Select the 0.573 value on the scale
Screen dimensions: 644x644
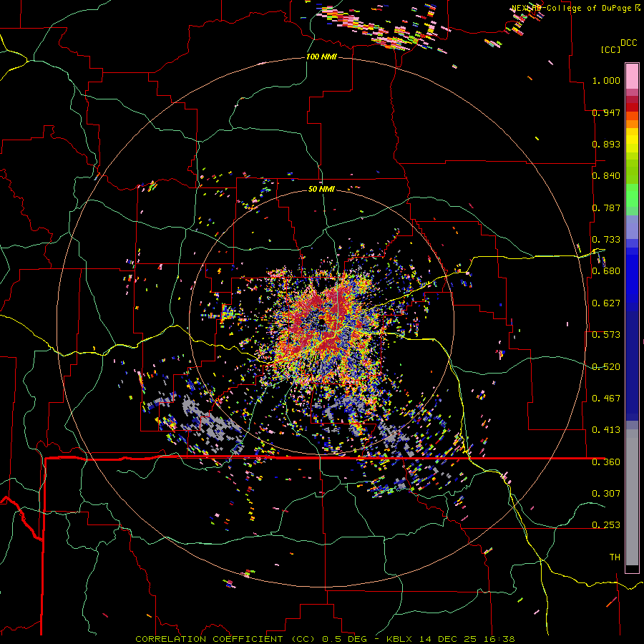606,335
